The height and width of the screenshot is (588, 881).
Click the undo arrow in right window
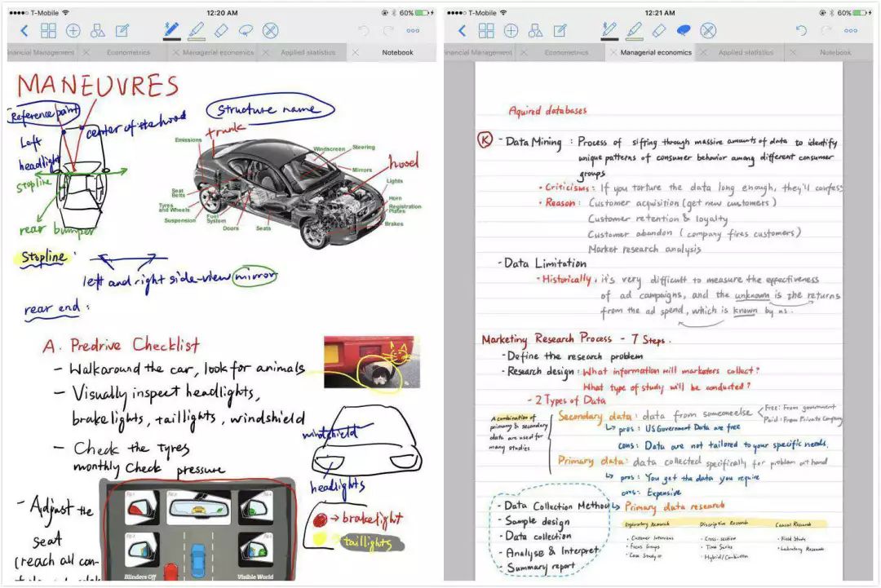click(801, 31)
